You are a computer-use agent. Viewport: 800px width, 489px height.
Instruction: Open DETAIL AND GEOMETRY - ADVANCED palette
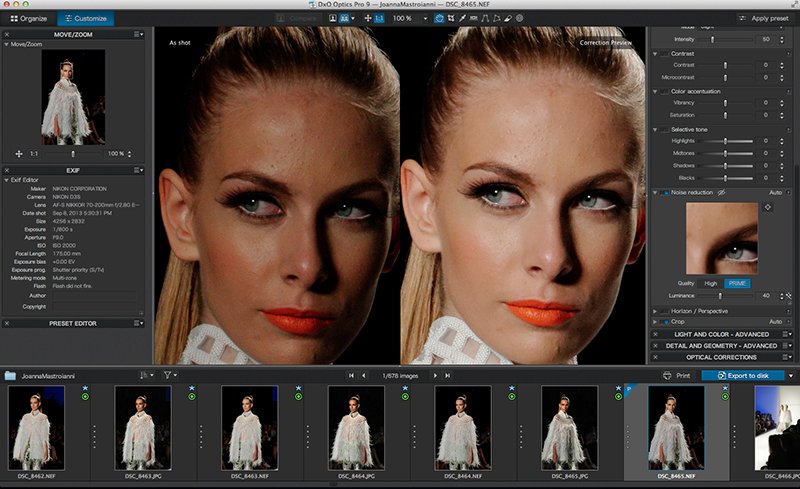pyautogui.click(x=721, y=346)
